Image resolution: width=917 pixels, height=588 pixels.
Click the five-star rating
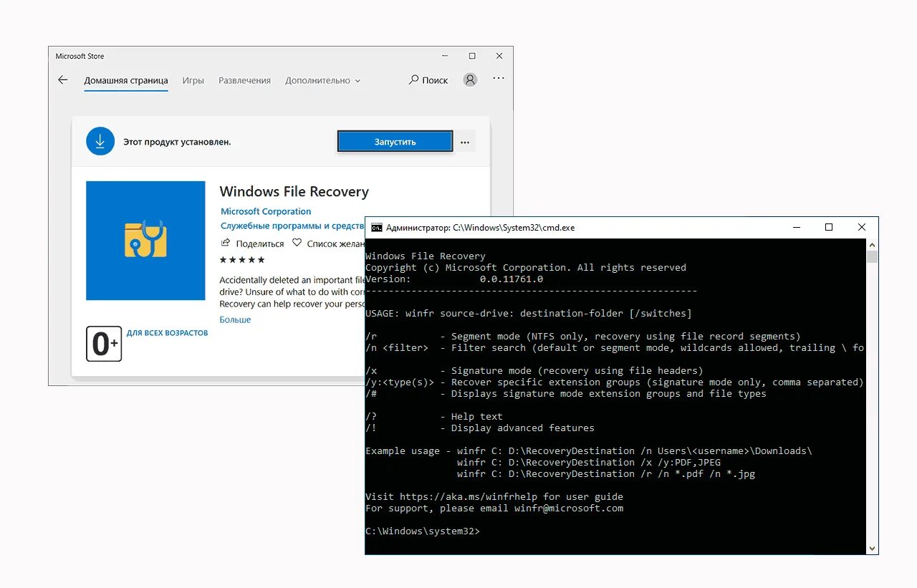pos(242,259)
